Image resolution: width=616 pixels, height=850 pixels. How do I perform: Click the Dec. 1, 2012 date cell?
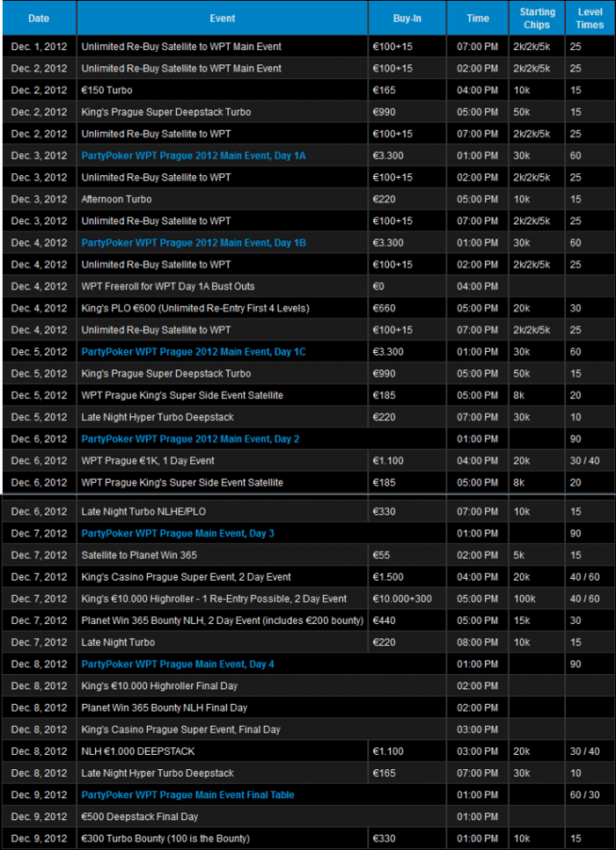click(x=39, y=47)
